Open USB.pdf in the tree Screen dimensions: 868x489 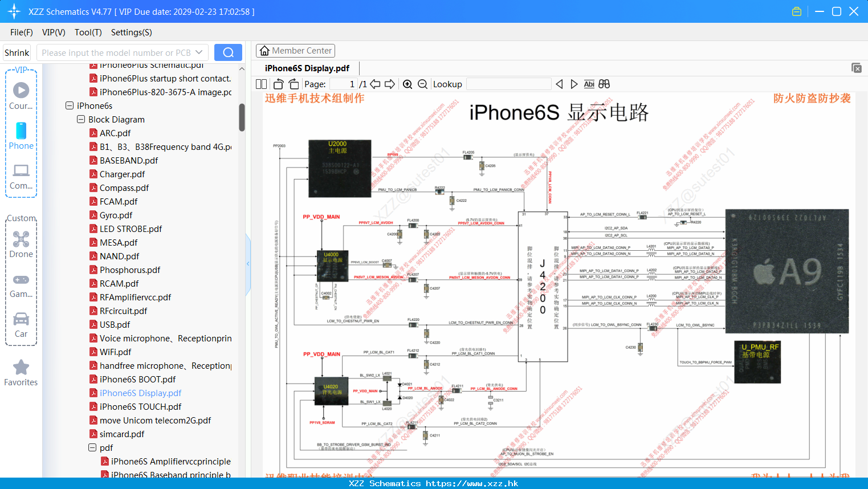115,324
